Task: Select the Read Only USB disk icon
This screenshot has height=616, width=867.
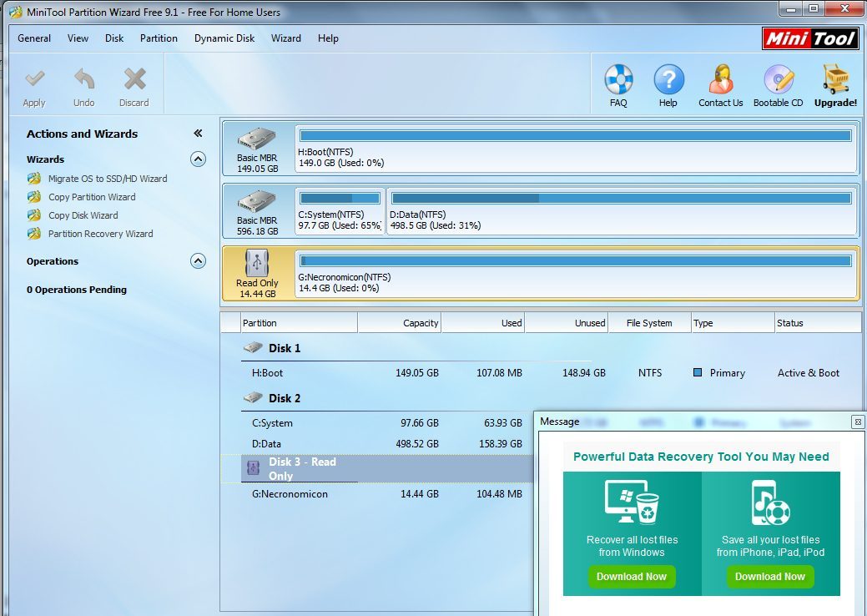Action: tap(257, 263)
